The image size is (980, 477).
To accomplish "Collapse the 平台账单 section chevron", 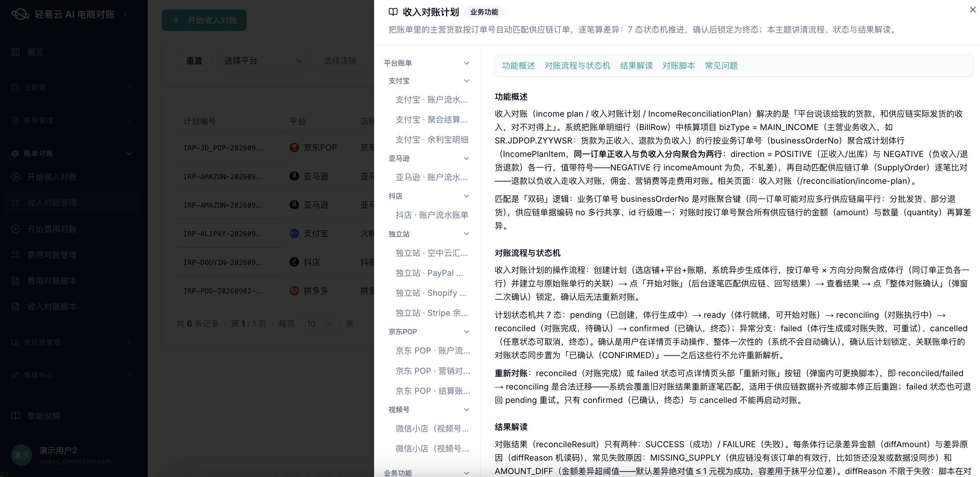I will click(466, 63).
